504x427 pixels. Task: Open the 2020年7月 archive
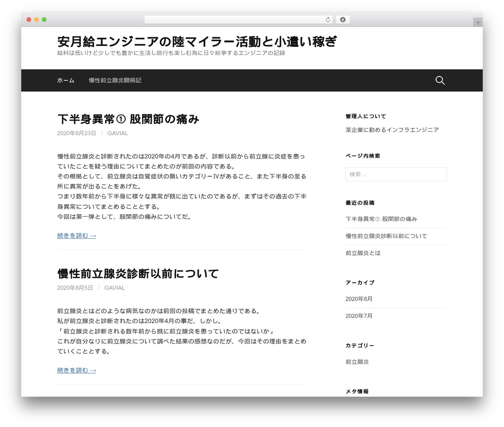(x=359, y=316)
